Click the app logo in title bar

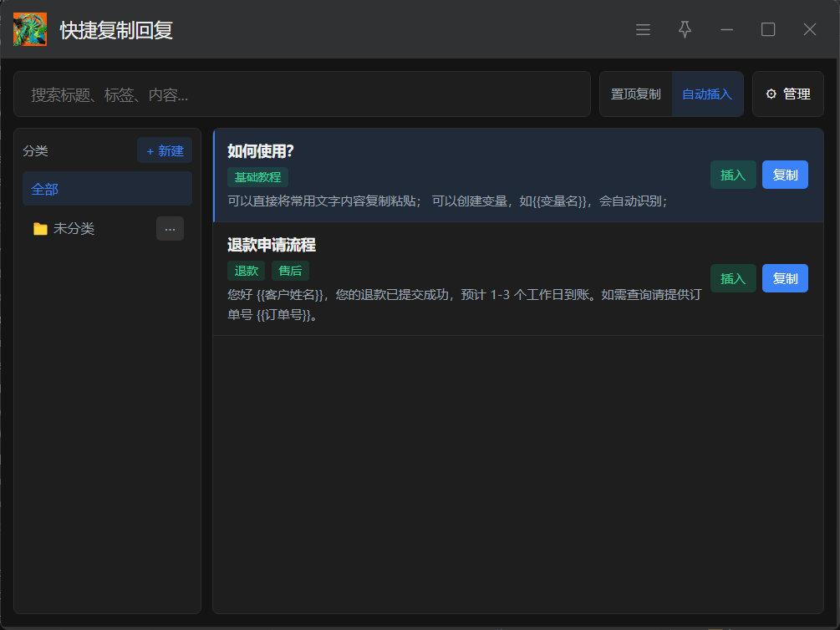click(x=30, y=29)
